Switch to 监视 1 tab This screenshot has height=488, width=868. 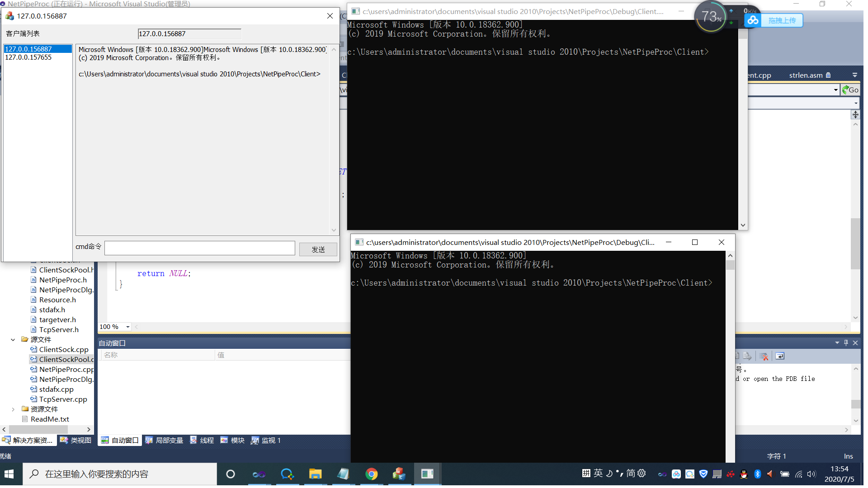[x=266, y=440]
